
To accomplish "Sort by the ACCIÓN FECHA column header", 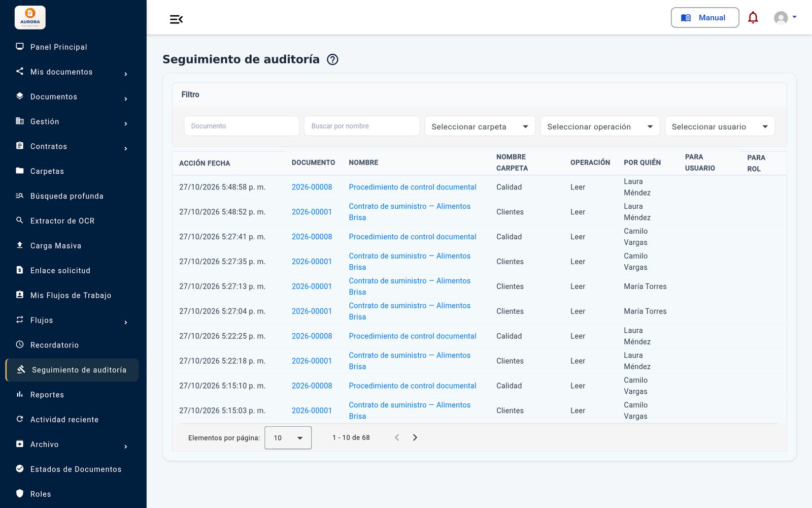I will (x=205, y=163).
